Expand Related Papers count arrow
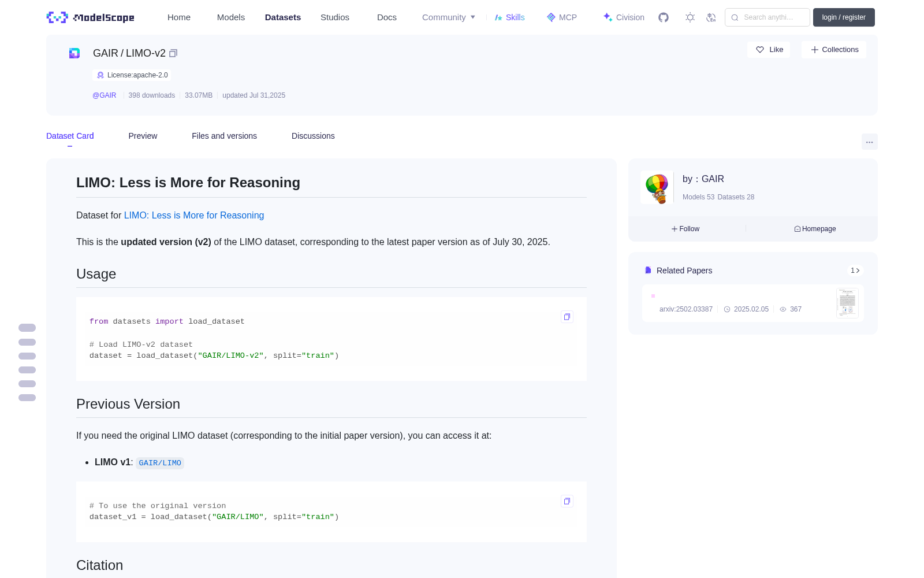 pos(855,271)
